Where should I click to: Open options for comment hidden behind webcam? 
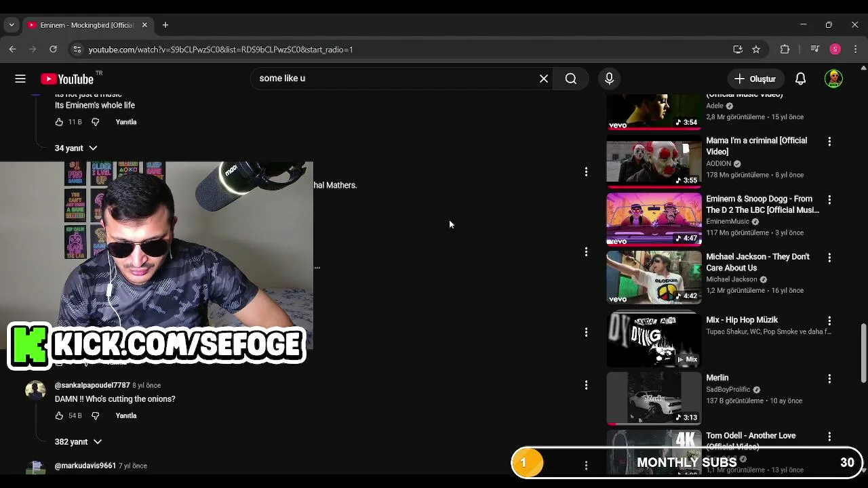[x=586, y=332]
